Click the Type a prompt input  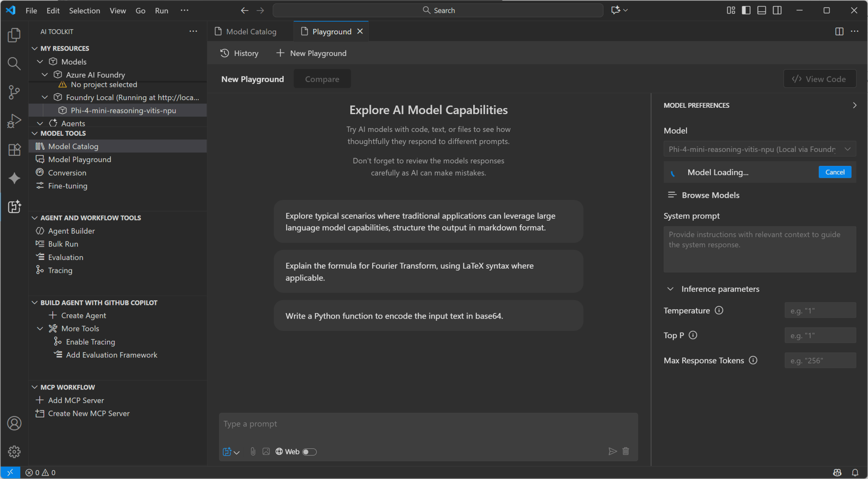(428, 424)
